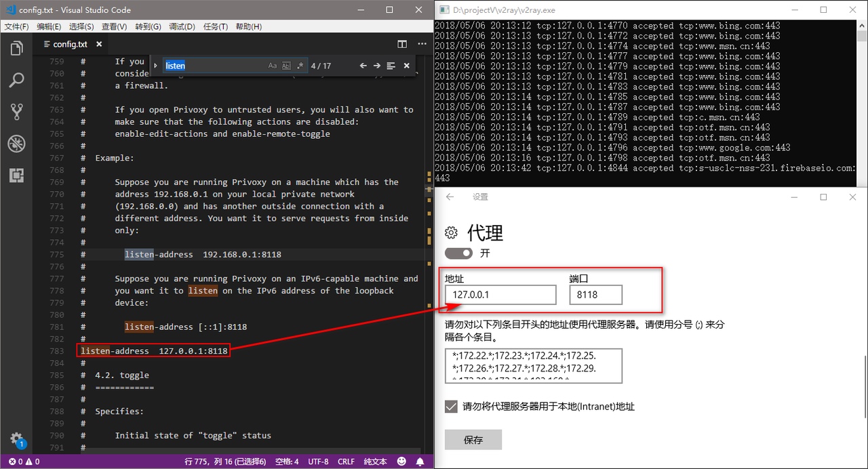Viewport: 868px width, 469px height.
Task: Click the 4 / 17 match counter
Action: (x=321, y=66)
